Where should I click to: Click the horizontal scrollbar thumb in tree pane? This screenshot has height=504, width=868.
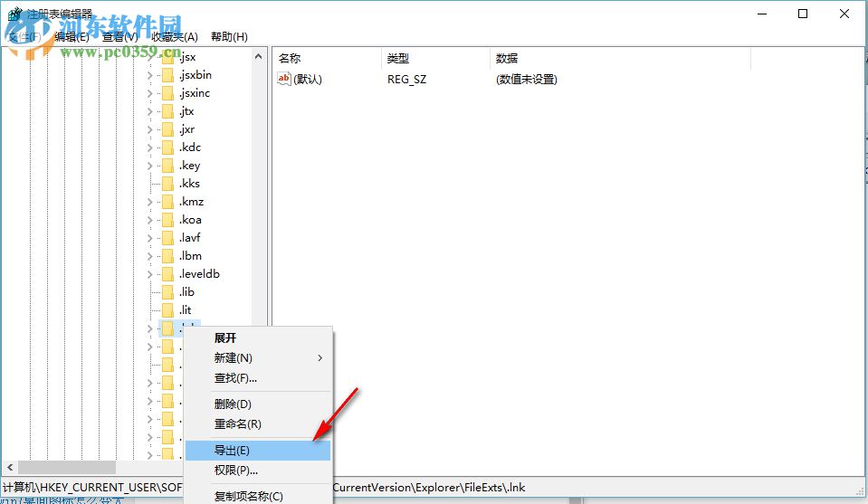click(67, 468)
